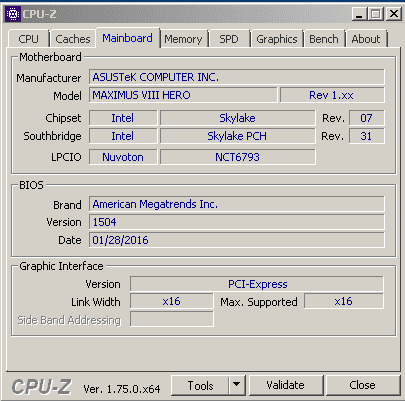This screenshot has width=405, height=401.
Task: Click the Tools button
Action: [x=200, y=386]
